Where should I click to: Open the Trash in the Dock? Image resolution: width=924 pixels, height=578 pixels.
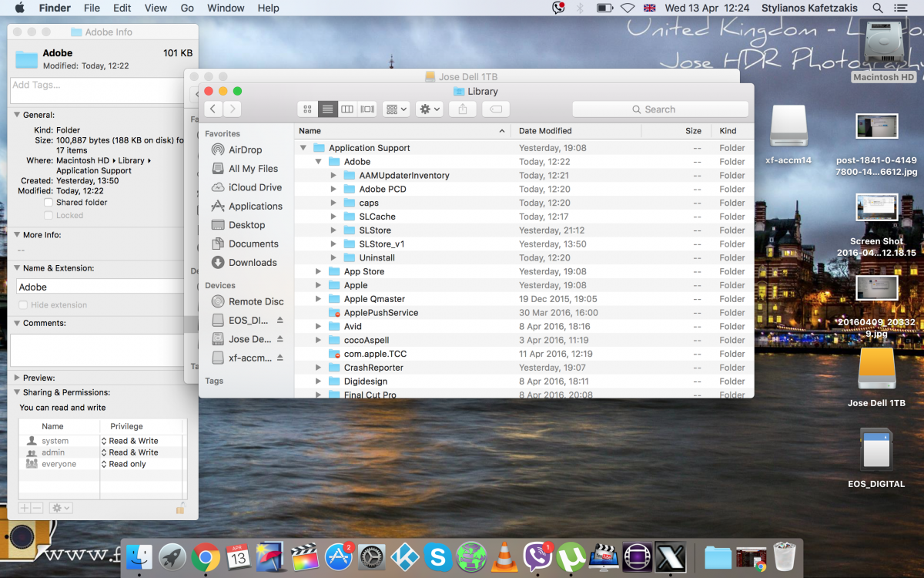tap(784, 556)
